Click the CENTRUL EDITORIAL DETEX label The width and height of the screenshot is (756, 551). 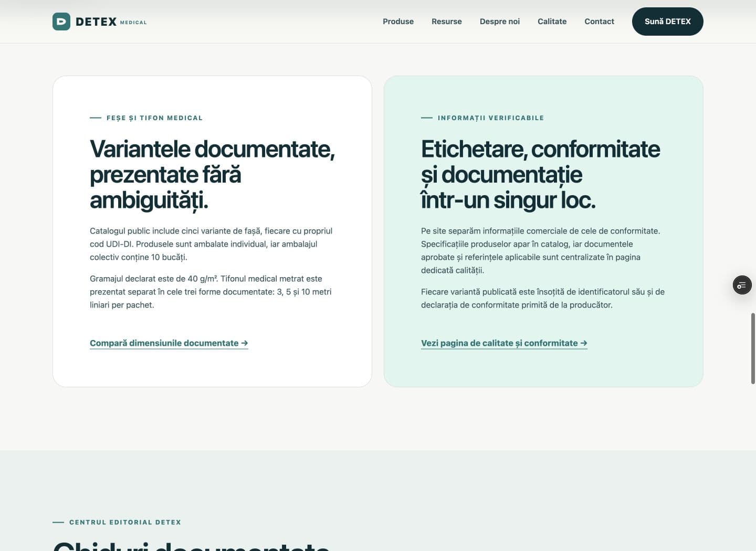click(x=125, y=522)
